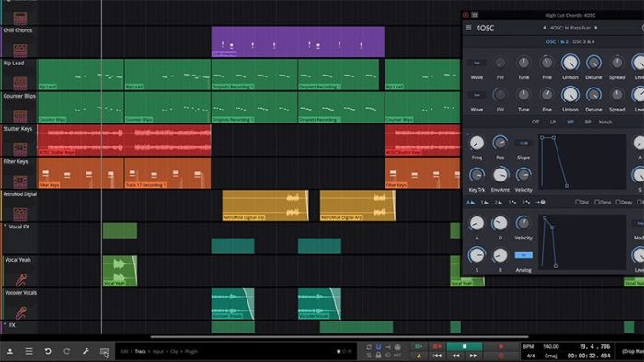
Task: Select the filter envelope 2 tab
Action: pyautogui.click(x=499, y=202)
